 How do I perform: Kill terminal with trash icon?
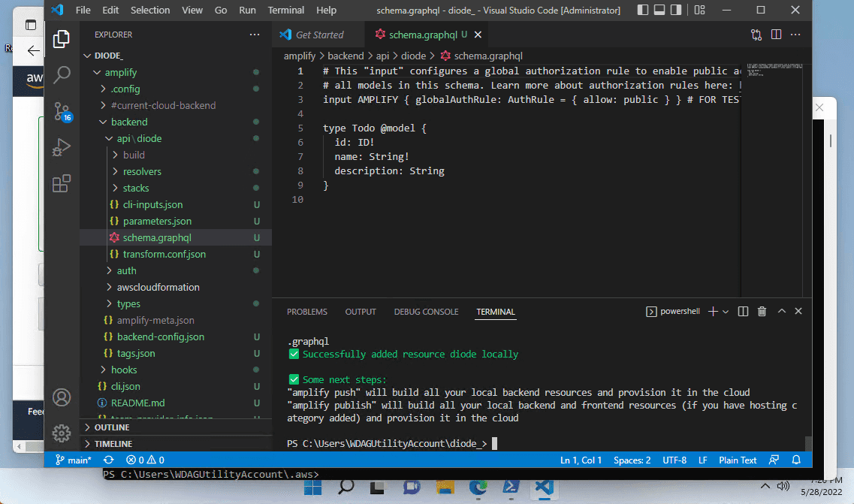coord(762,311)
